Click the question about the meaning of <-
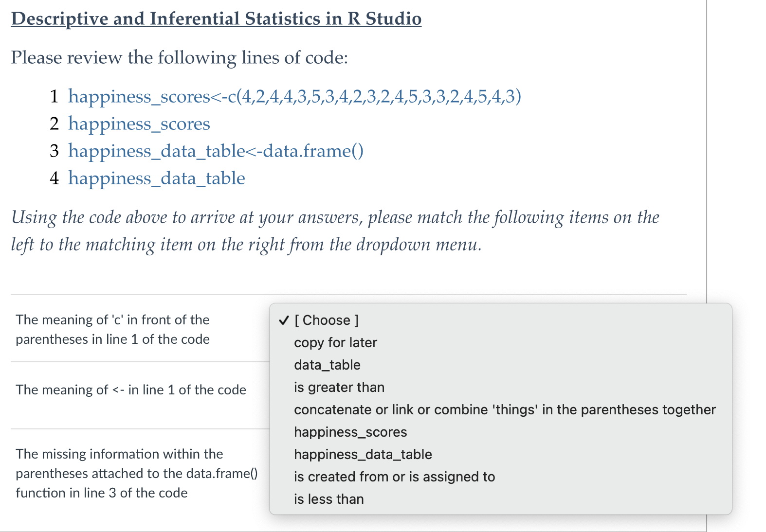Viewport: 766px width, 532px height. click(130, 390)
